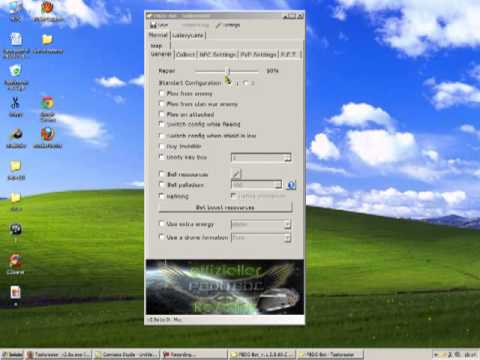This screenshot has height=360, width=480.
Task: Open the scissors desktop icon
Action: pos(15,103)
